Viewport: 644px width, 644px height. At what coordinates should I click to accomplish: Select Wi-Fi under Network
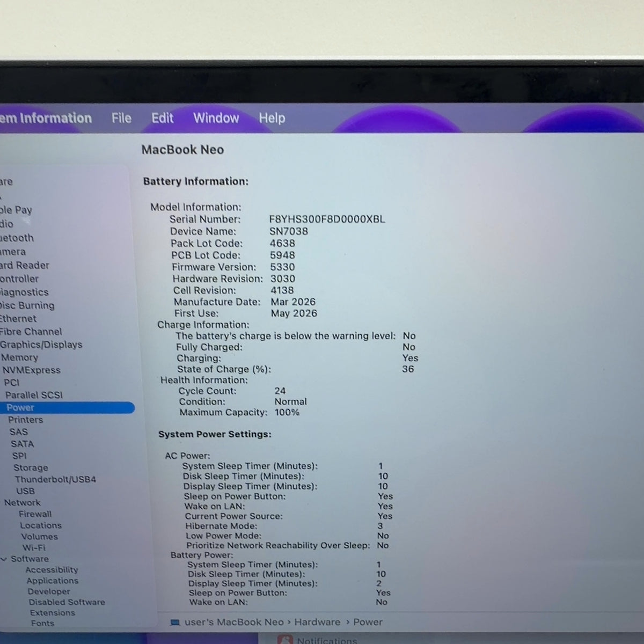pos(34,548)
